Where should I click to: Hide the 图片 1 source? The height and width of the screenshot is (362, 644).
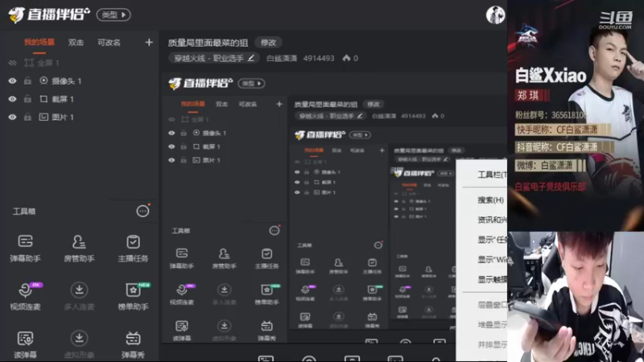coord(12,117)
